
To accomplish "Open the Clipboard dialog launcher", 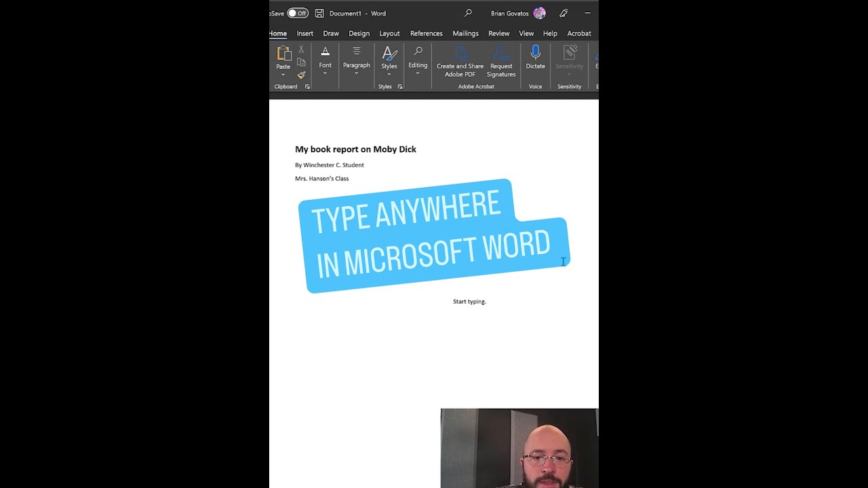I will click(307, 87).
